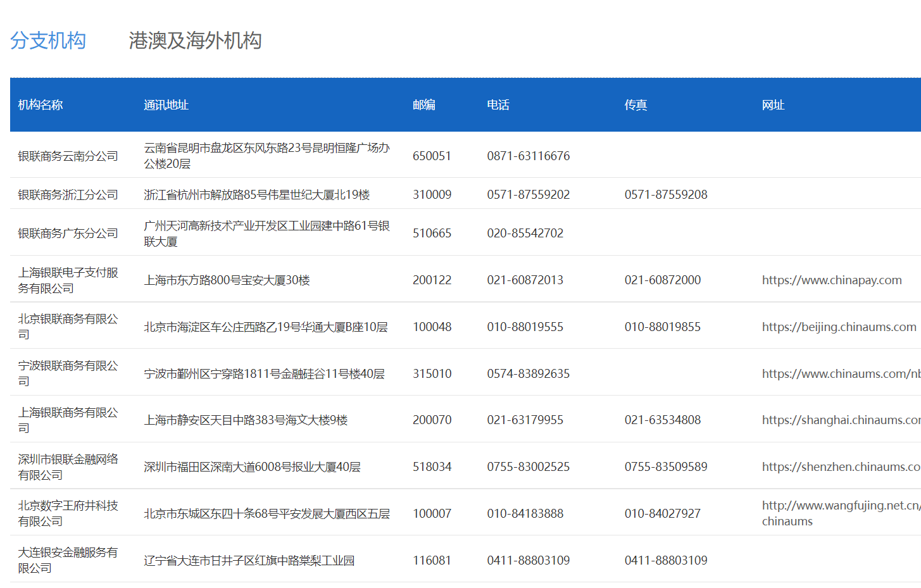
Task: Click address 广州天河高新技术产业开发区
Action: point(266,233)
